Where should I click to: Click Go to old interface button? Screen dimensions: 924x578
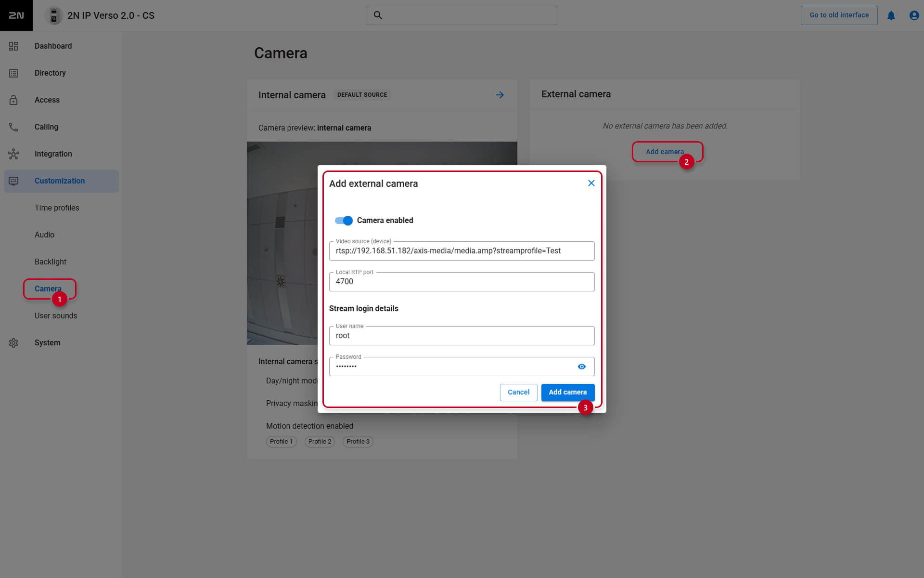[839, 15]
